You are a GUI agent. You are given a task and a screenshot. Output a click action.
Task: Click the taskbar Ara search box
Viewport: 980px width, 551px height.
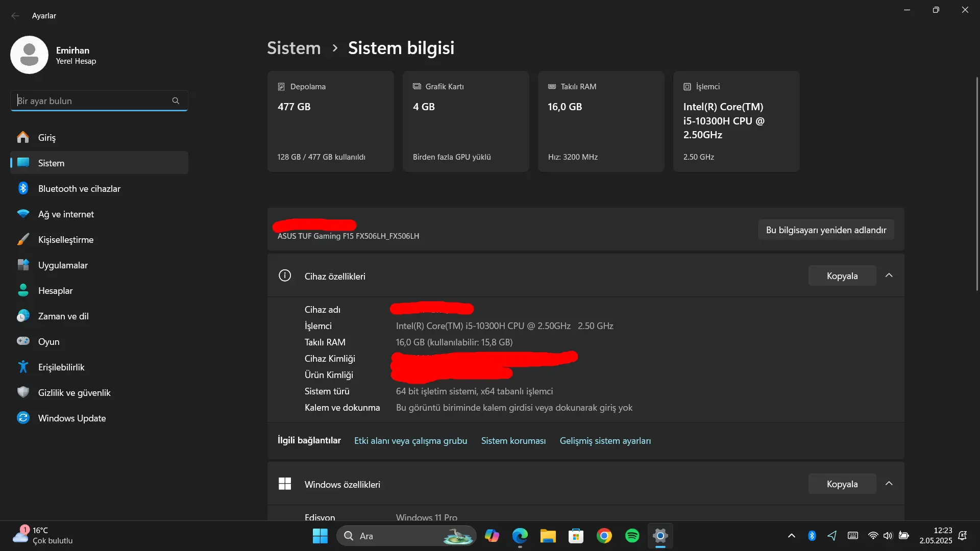click(406, 536)
